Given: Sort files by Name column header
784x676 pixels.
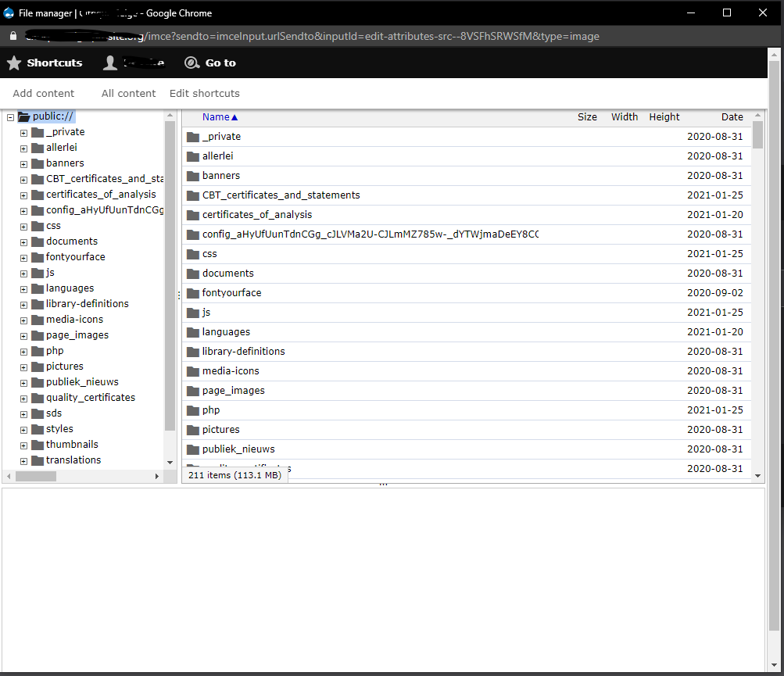Looking at the screenshot, I should click(216, 117).
